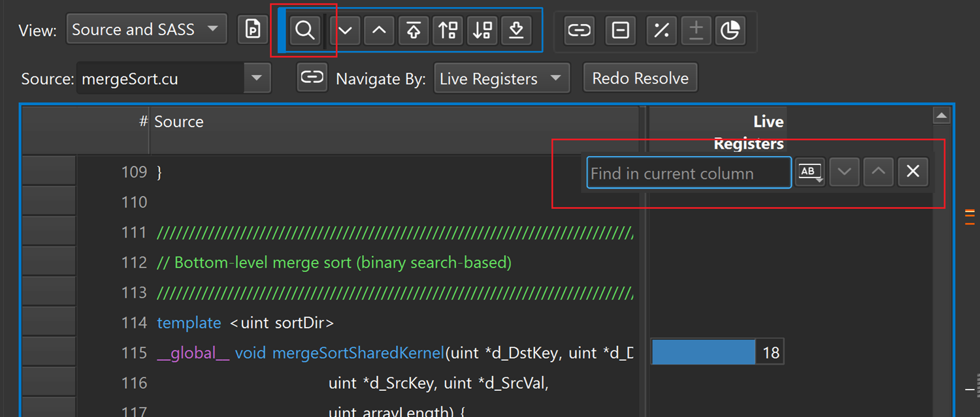The width and height of the screenshot is (980, 417).
Task: Click inside the Find in current column field
Action: [687, 172]
